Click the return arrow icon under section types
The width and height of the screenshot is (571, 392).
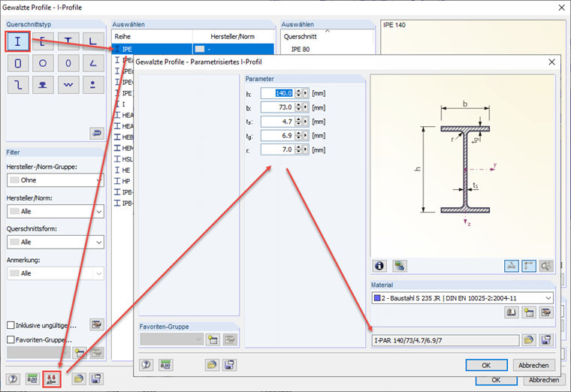97,133
